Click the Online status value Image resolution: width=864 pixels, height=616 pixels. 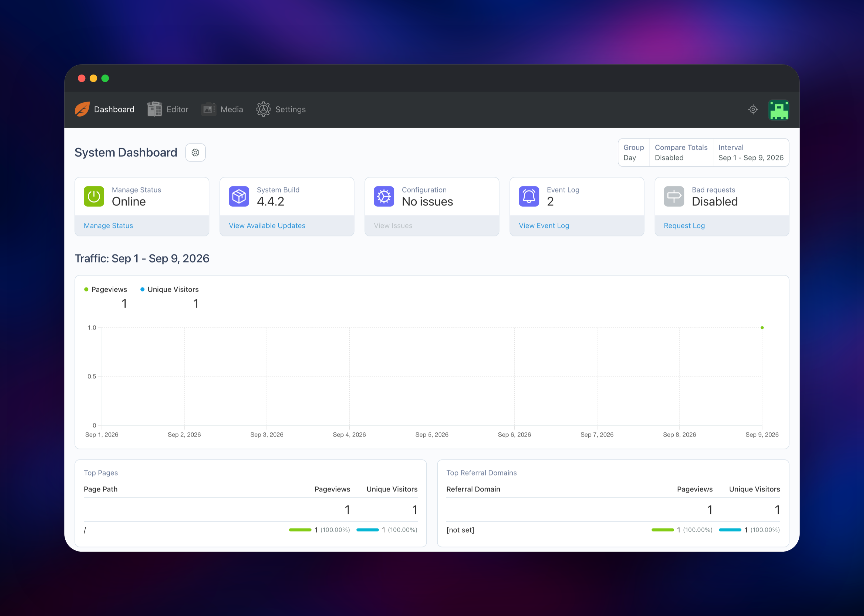click(129, 201)
